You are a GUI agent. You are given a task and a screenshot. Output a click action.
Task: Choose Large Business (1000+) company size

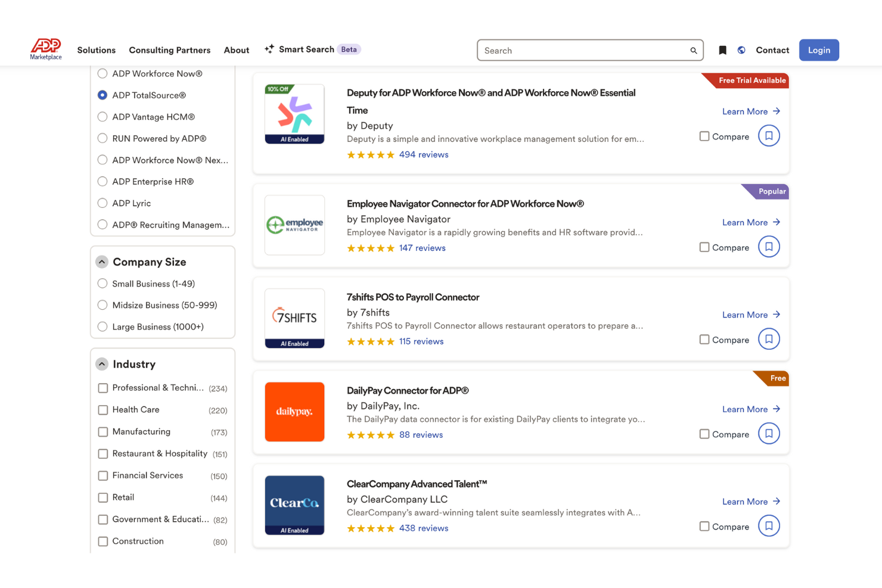pyautogui.click(x=103, y=326)
